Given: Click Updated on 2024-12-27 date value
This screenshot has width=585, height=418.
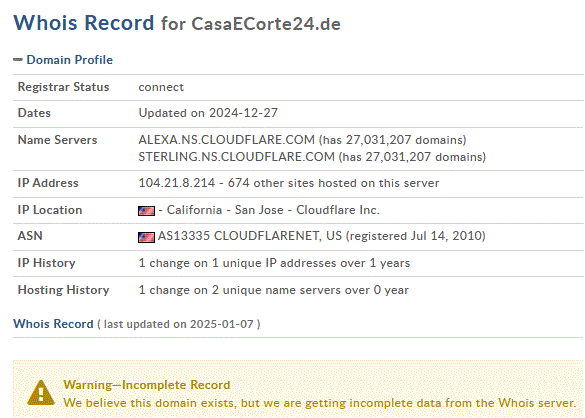Looking at the screenshot, I should coord(208,113).
